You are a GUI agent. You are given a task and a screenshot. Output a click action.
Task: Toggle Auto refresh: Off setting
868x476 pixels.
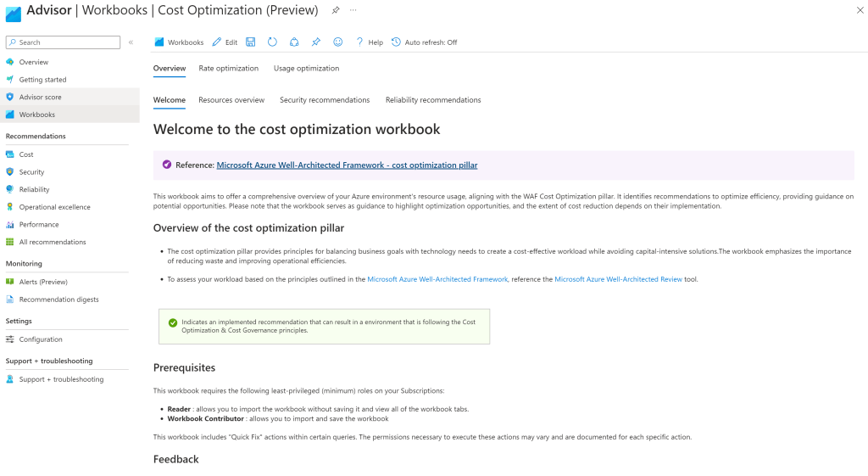425,42
